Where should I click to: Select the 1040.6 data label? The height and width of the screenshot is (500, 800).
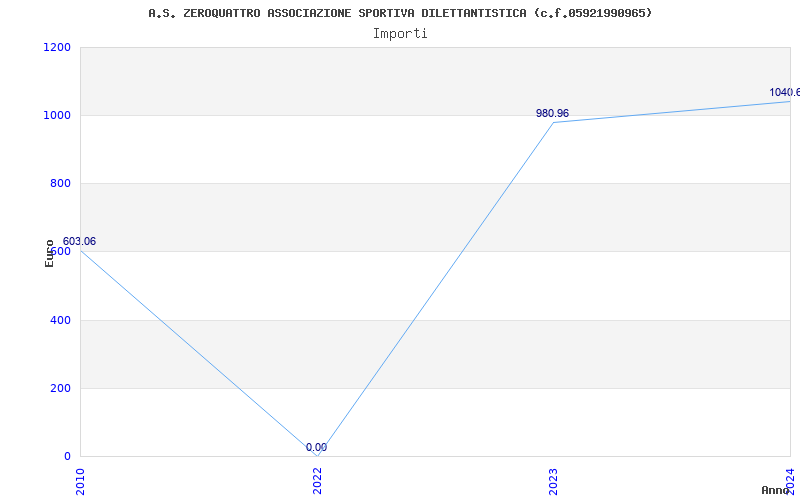tap(785, 92)
